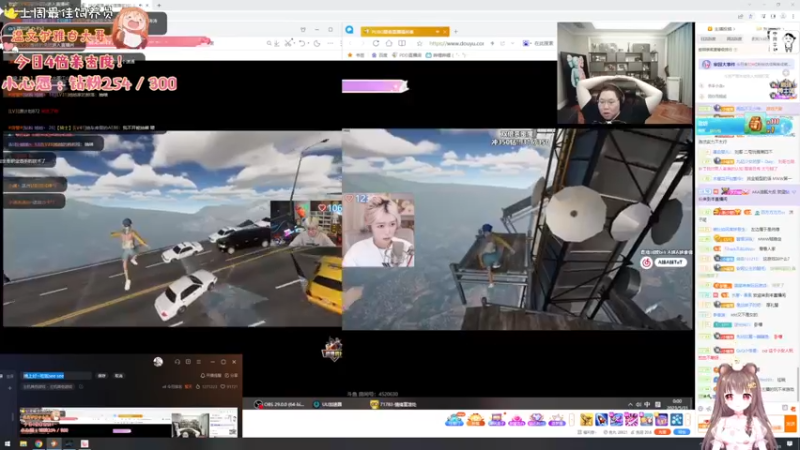Click the plus icon in streaming app sidebar
Image resolution: width=800 pixels, height=450 pixels.
[x=10, y=388]
